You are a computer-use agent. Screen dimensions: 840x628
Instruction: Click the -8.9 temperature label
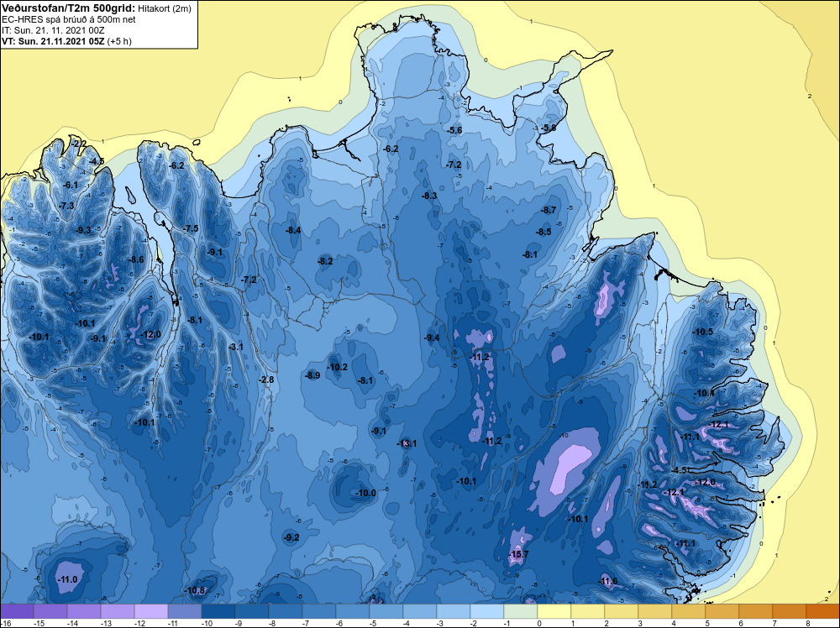coord(312,375)
